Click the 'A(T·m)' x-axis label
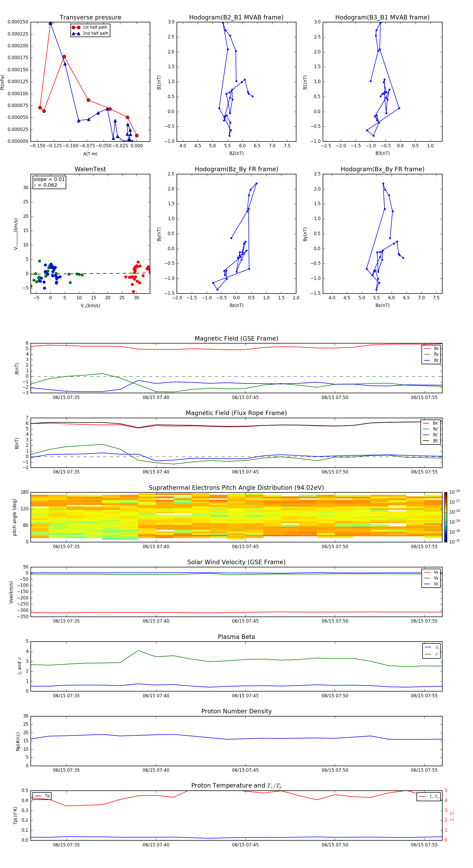The height and width of the screenshot is (868, 473). coord(90,154)
